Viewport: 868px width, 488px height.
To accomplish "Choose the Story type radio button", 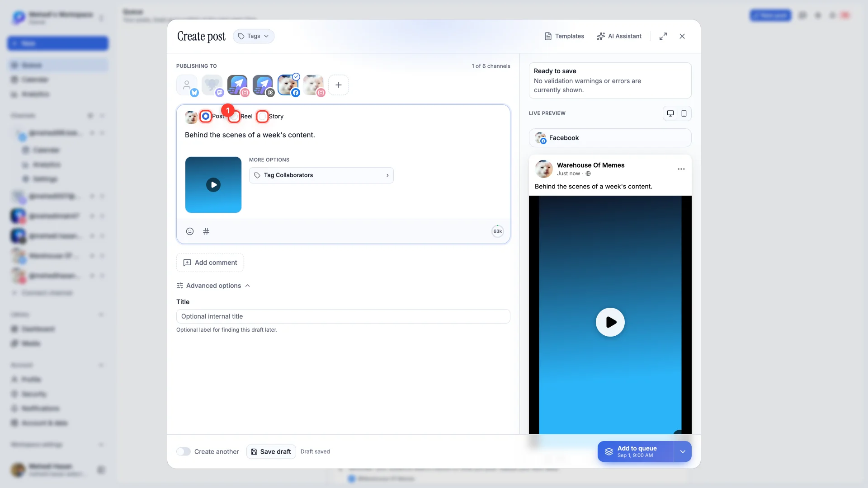I will (x=263, y=116).
